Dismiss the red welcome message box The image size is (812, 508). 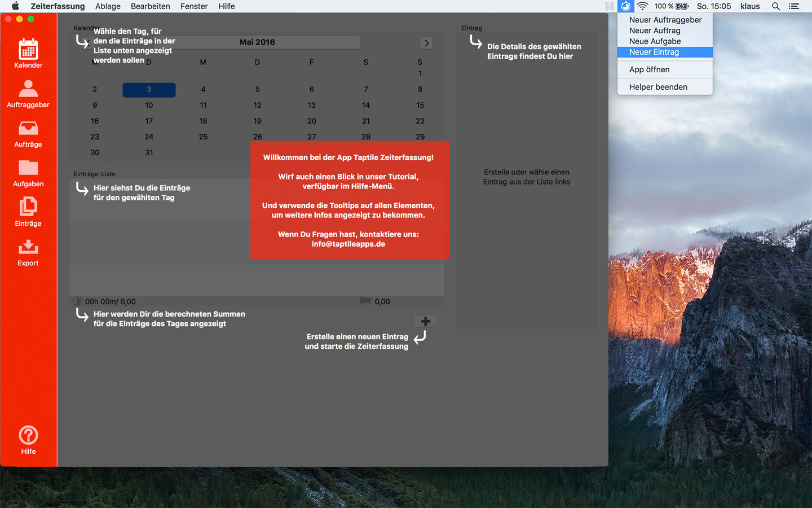[x=350, y=200]
